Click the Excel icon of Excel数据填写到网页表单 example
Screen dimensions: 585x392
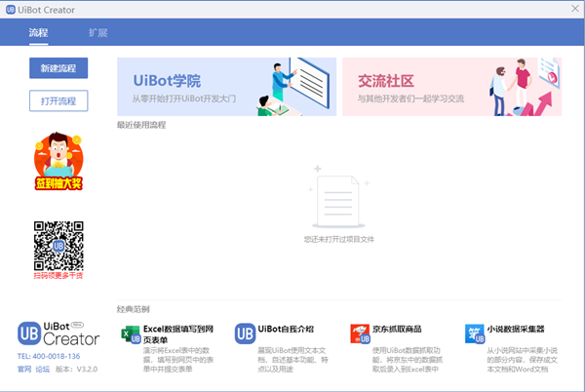coord(131,334)
